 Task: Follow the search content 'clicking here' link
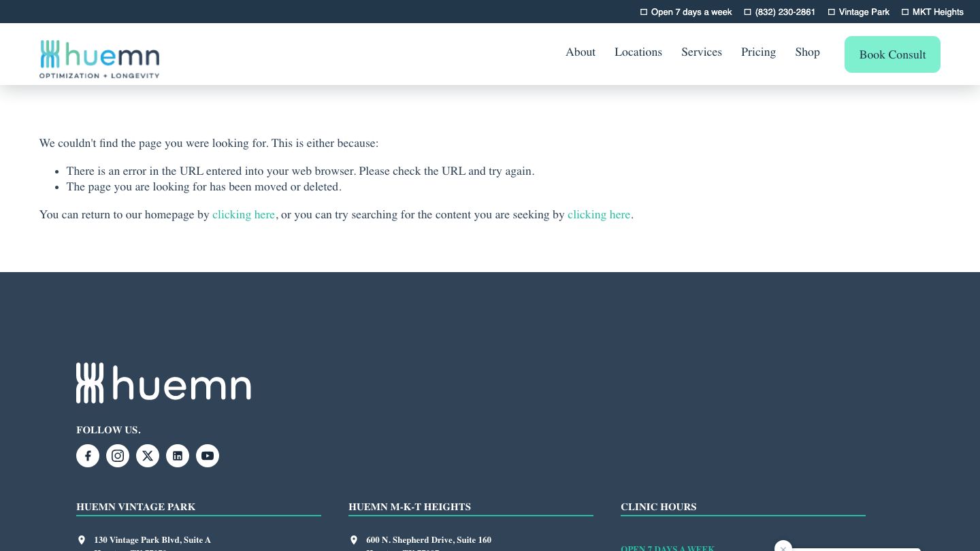pos(599,215)
